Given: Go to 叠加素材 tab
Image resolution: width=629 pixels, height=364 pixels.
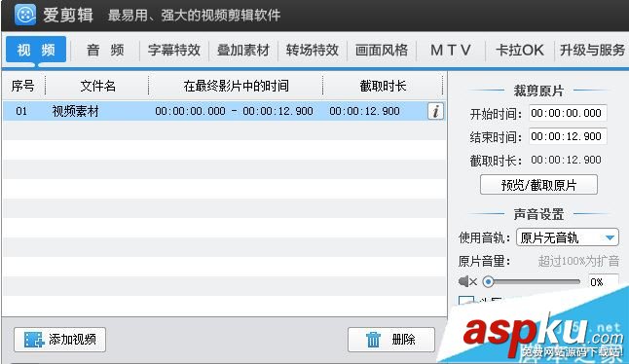Looking at the screenshot, I should click(x=243, y=50).
